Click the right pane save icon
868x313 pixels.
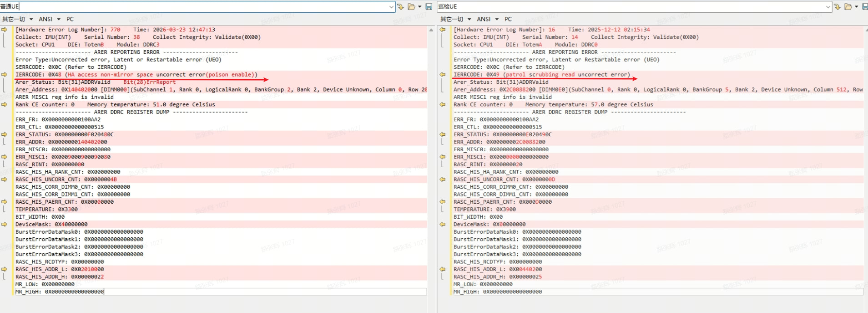(x=865, y=7)
